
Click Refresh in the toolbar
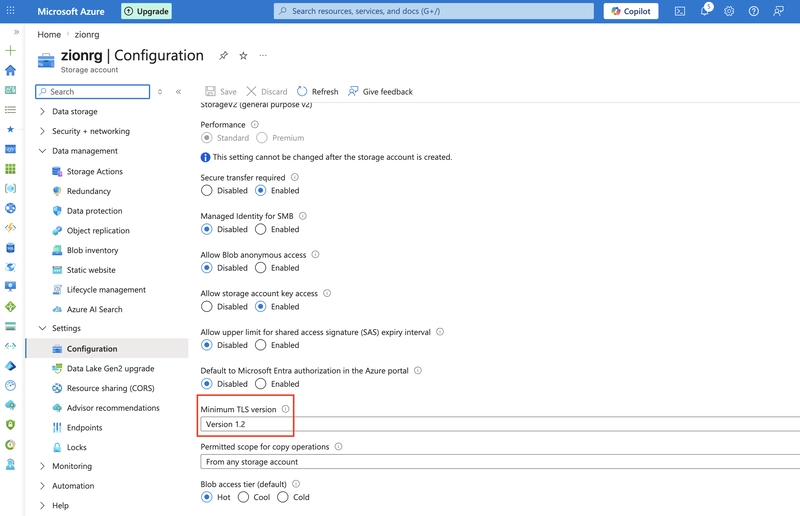(317, 91)
